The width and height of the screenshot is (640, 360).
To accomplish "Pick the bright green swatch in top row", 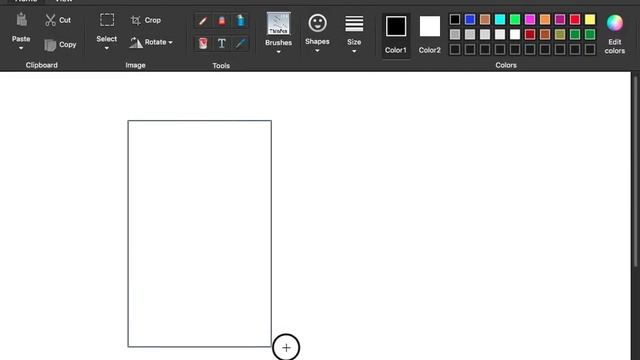I will point(515,19).
